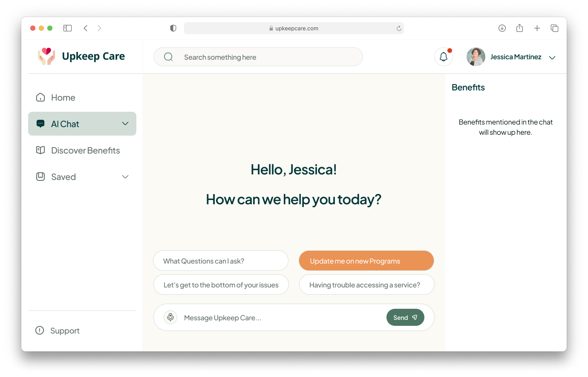The image size is (588, 377).
Task: Open the Safari downloads icon
Action: (x=502, y=28)
